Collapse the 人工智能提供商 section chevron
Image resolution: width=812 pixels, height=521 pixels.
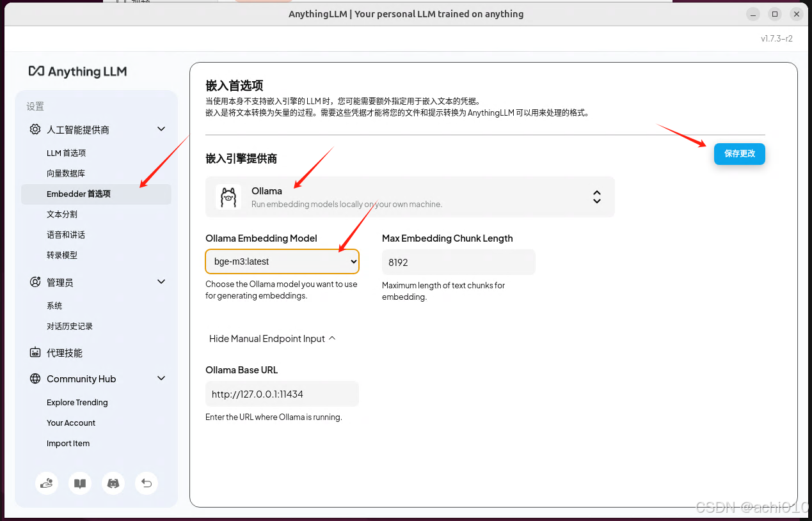[161, 129]
